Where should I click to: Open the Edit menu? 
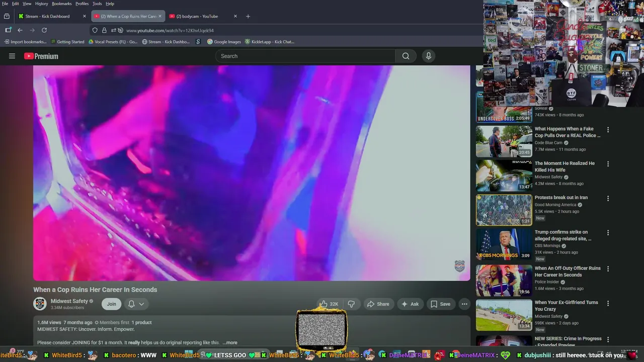[16, 4]
